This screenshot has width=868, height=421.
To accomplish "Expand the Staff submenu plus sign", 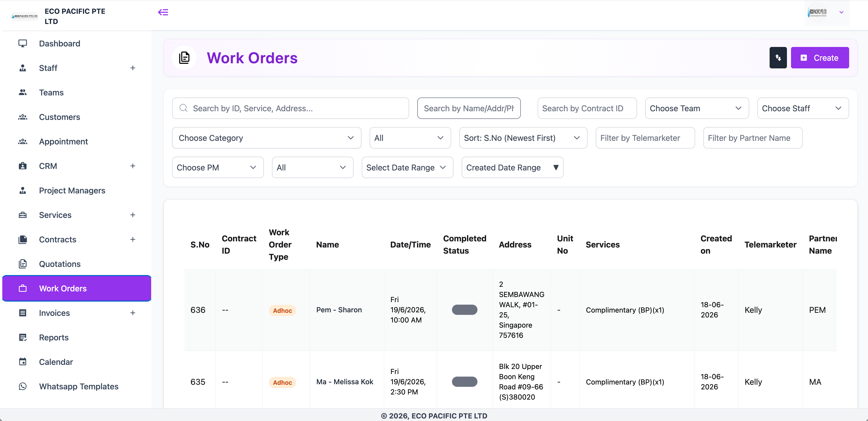I will (x=133, y=68).
